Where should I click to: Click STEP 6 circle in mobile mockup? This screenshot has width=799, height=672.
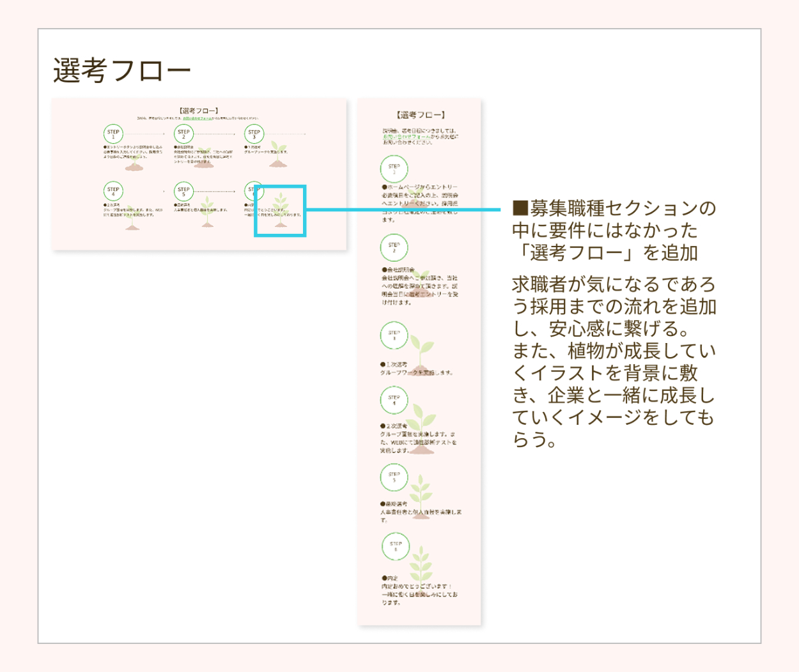[x=395, y=547]
